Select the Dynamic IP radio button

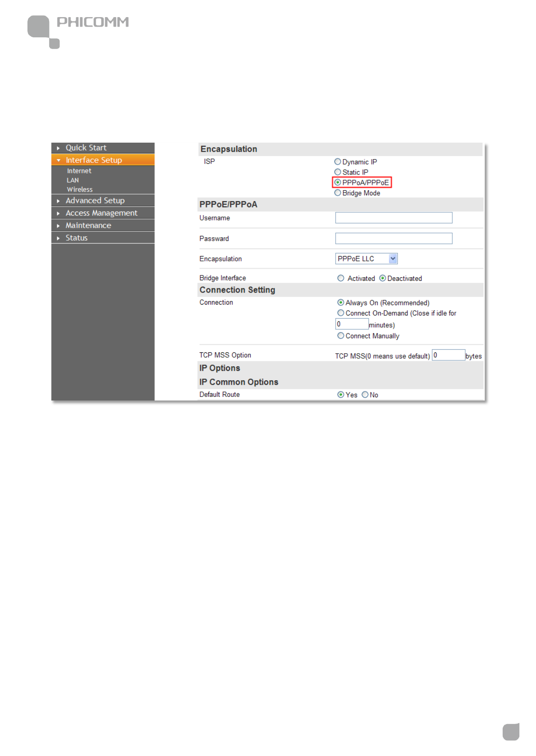click(338, 162)
